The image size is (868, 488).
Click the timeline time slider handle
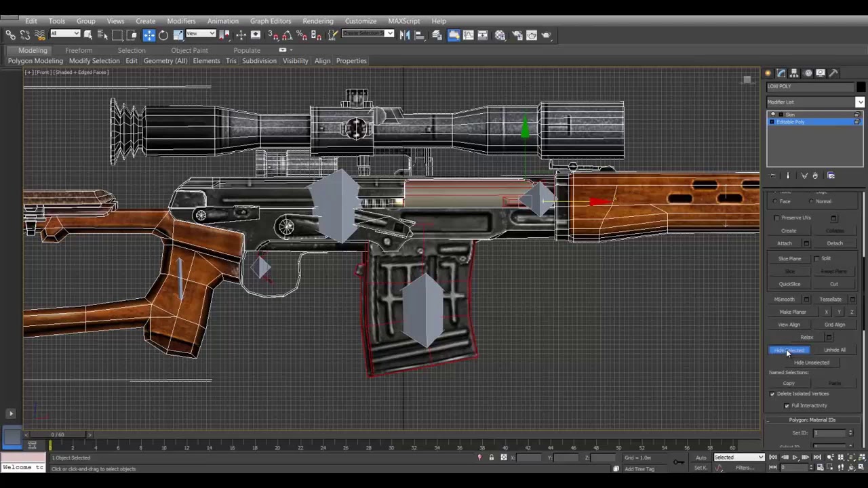coord(57,434)
